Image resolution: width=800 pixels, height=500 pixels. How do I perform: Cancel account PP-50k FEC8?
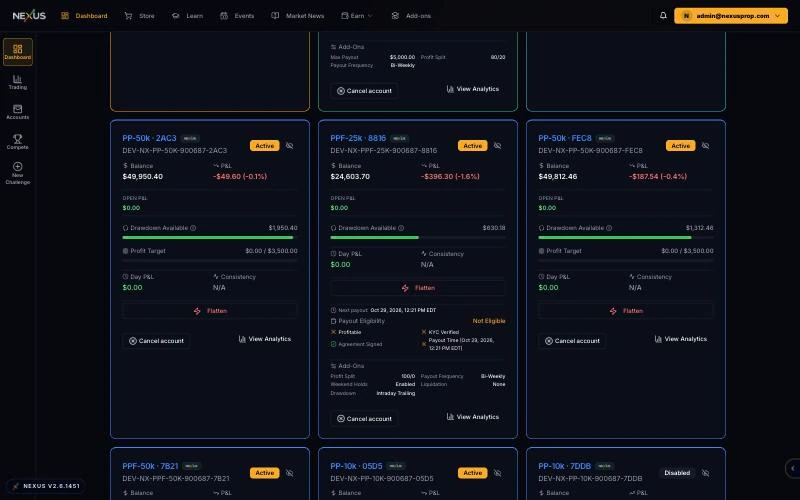[572, 341]
